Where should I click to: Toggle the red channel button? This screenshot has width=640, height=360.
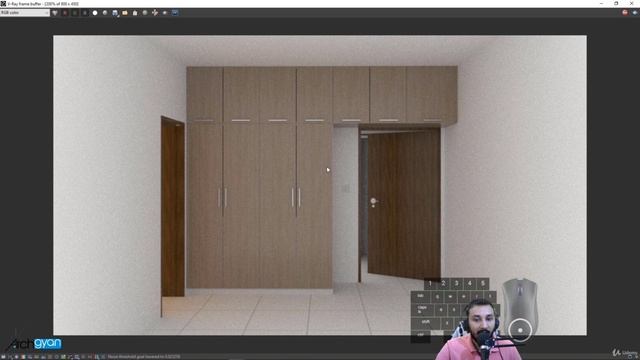[65, 13]
